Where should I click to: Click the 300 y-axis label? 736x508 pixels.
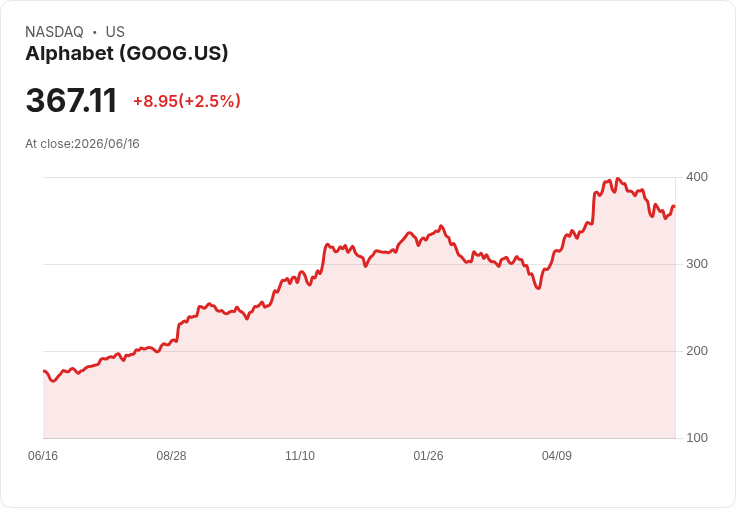(697, 264)
